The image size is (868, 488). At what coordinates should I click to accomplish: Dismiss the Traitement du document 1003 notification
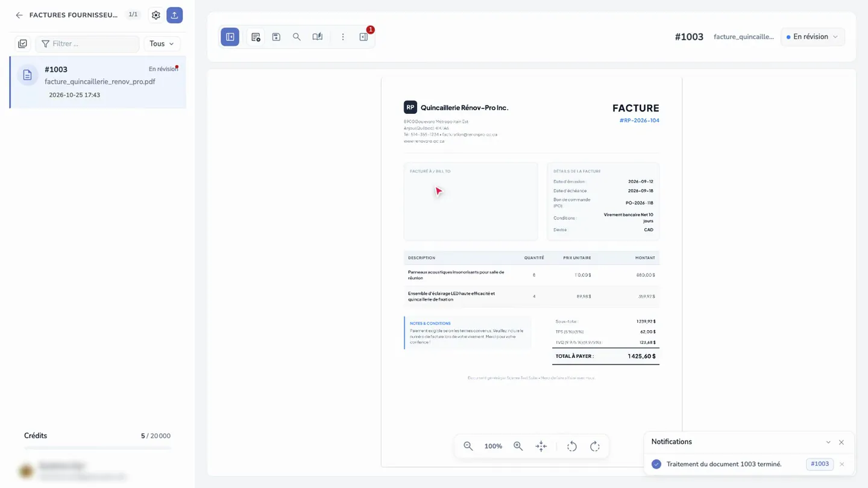point(842,464)
